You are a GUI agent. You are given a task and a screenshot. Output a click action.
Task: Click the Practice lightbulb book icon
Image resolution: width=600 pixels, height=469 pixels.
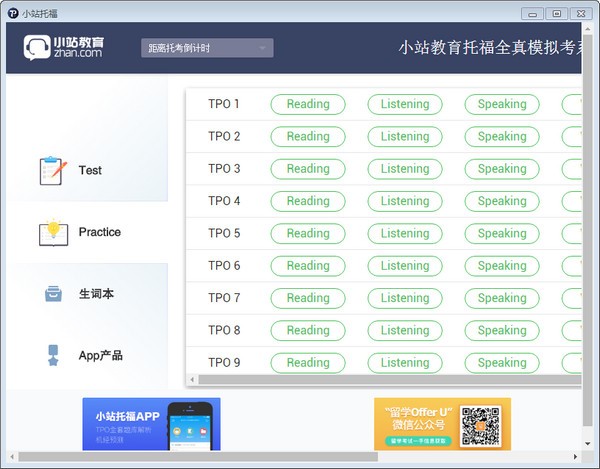point(51,232)
